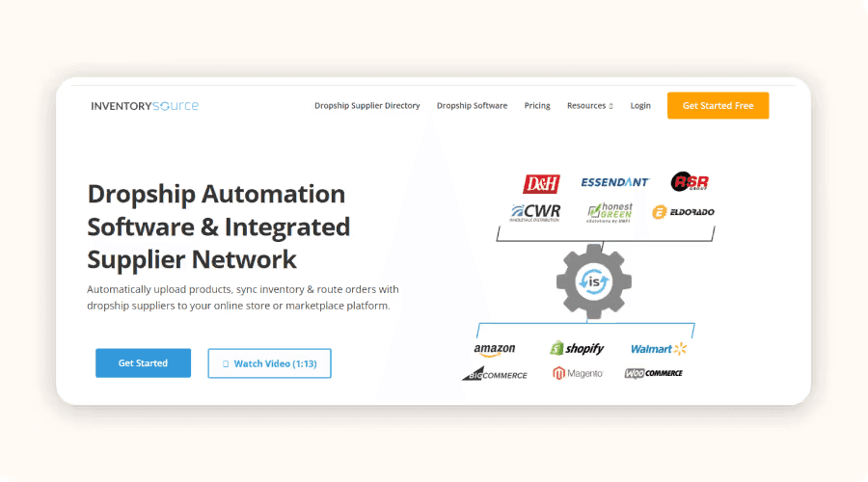Click the 'Automatically upload products' description text
Screen dimensions: 868x482
tap(242, 297)
